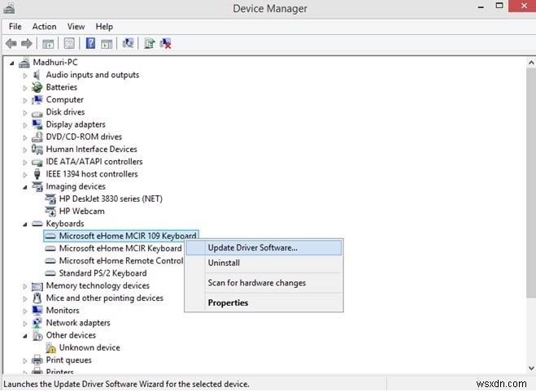Click the Print queues printer icon
The height and width of the screenshot is (392, 536).
coord(37,360)
